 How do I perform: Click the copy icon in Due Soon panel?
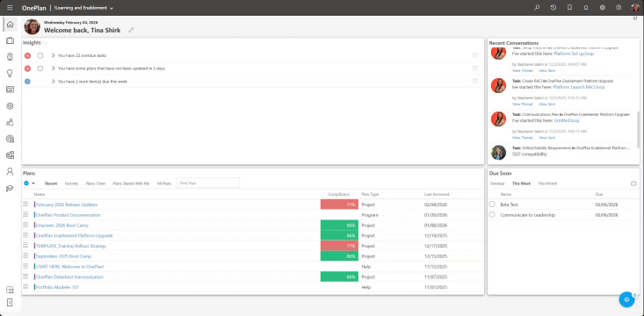click(x=633, y=183)
